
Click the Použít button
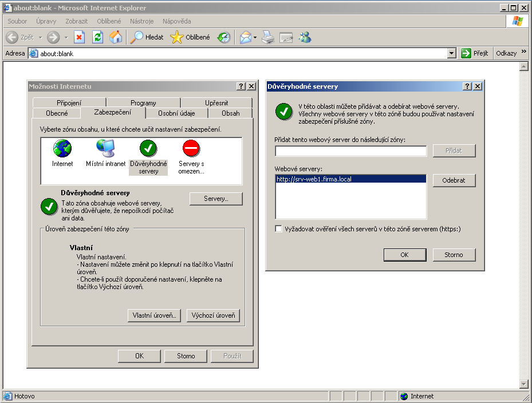tap(232, 356)
